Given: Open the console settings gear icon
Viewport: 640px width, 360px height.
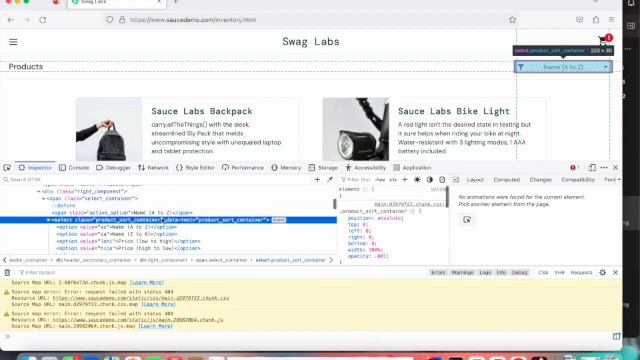Looking at the screenshot, I should [602, 272].
